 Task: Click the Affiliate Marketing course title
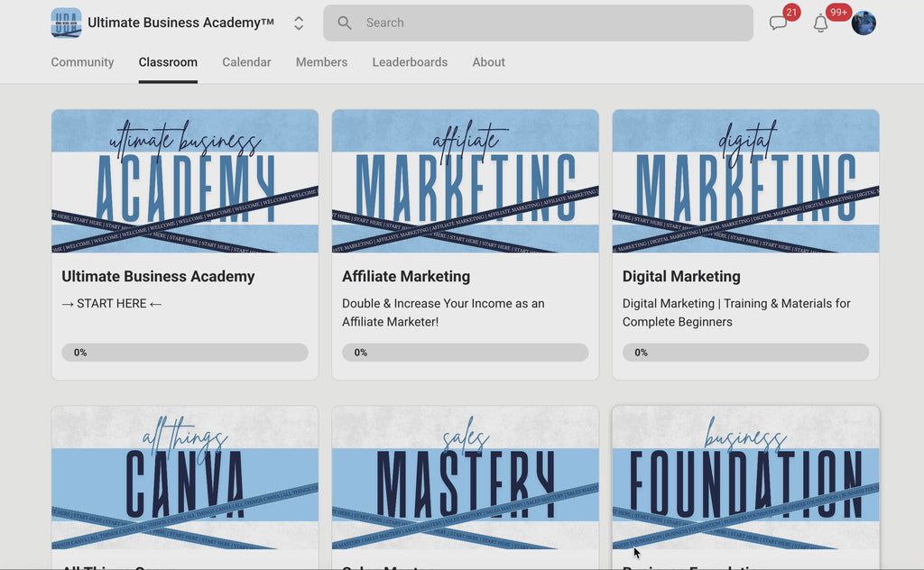coord(406,277)
